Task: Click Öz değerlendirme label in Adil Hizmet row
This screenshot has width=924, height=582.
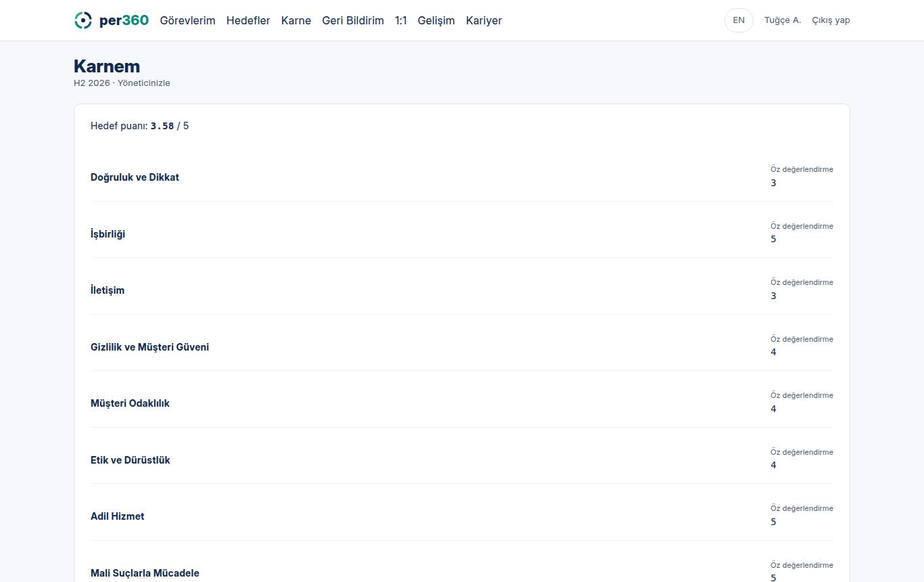Action: pyautogui.click(x=802, y=508)
